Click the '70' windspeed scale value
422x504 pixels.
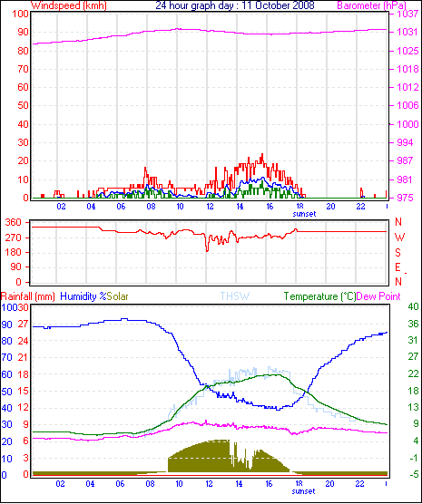tap(24, 69)
